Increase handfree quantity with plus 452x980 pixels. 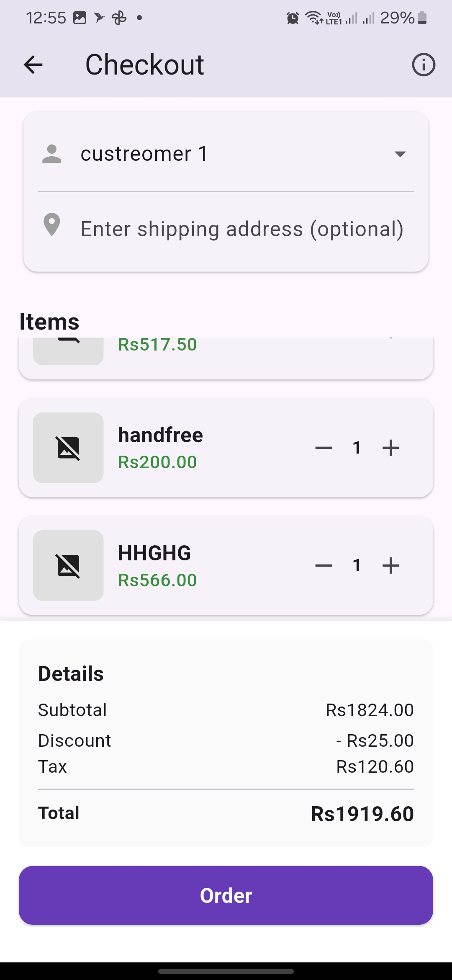click(x=391, y=448)
